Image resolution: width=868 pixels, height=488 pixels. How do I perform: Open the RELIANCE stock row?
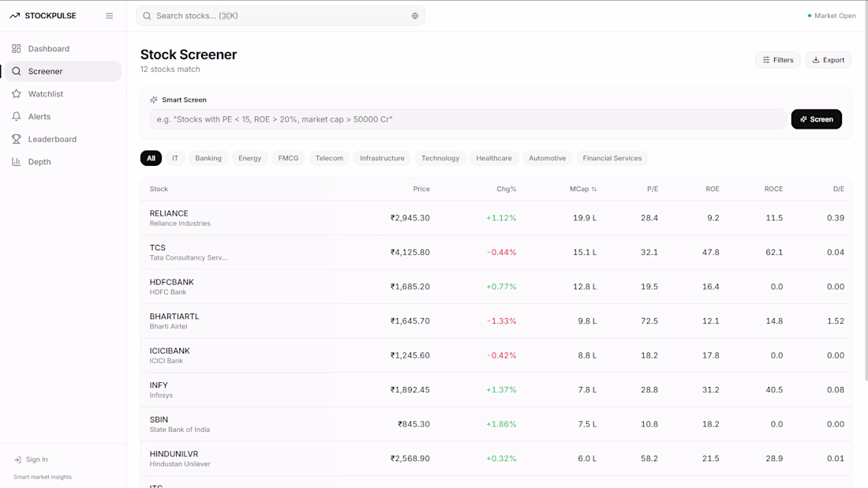click(x=496, y=218)
